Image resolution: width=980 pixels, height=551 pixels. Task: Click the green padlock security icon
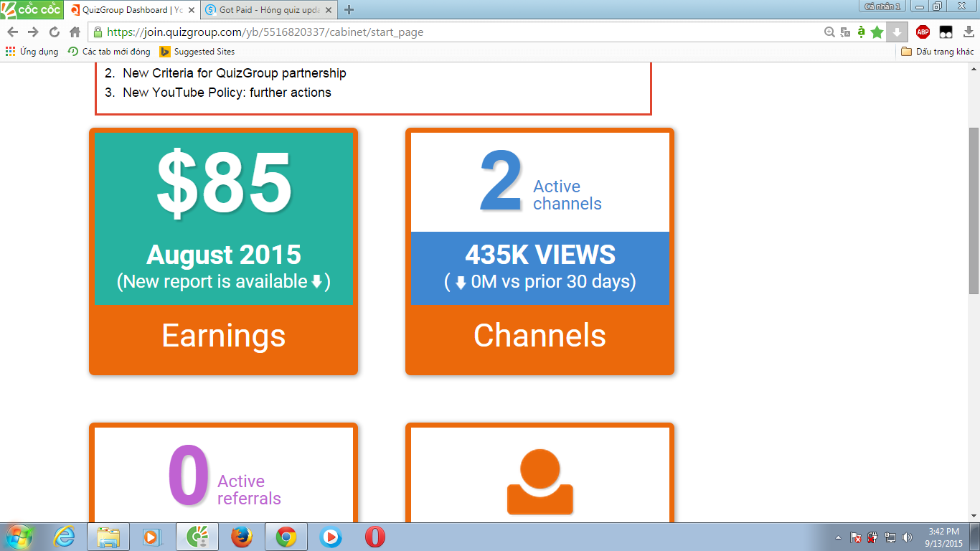[x=98, y=32]
